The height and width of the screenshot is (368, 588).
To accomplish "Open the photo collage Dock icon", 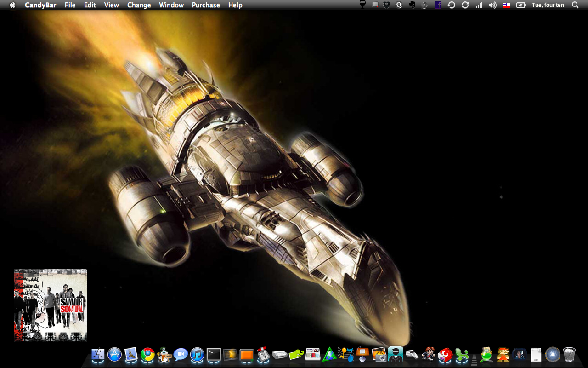I will tap(313, 354).
